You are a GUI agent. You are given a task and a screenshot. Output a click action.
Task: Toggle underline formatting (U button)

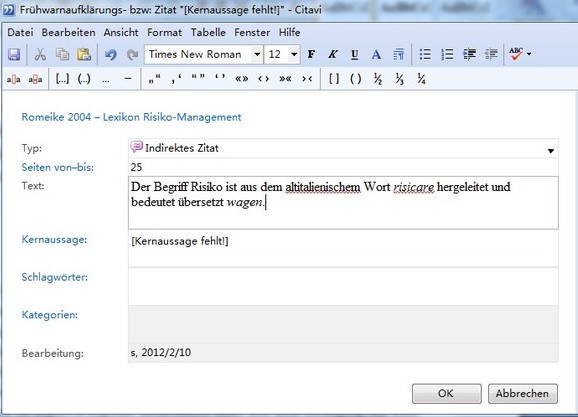[354, 55]
